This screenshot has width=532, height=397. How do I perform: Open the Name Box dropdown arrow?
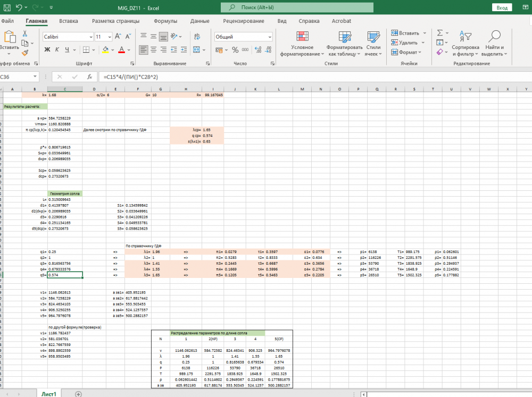click(x=35, y=77)
